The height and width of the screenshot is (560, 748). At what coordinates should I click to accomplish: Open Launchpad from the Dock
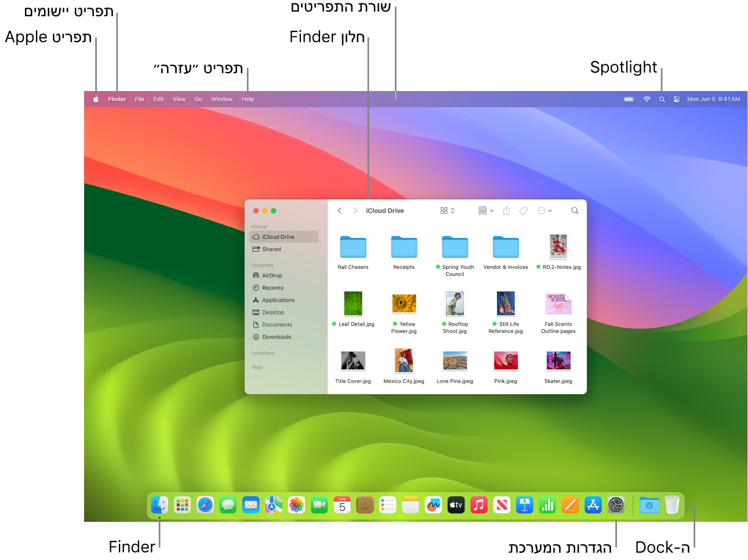182,505
